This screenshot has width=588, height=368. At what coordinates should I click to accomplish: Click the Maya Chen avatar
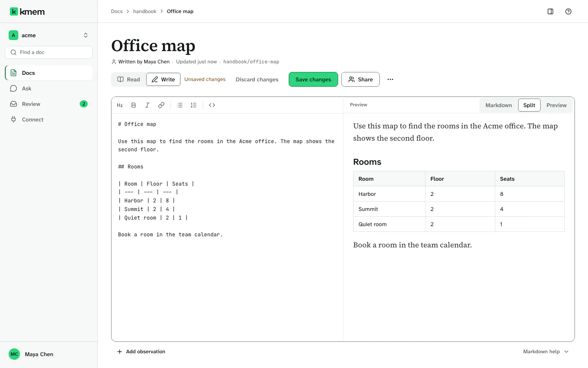click(x=14, y=354)
